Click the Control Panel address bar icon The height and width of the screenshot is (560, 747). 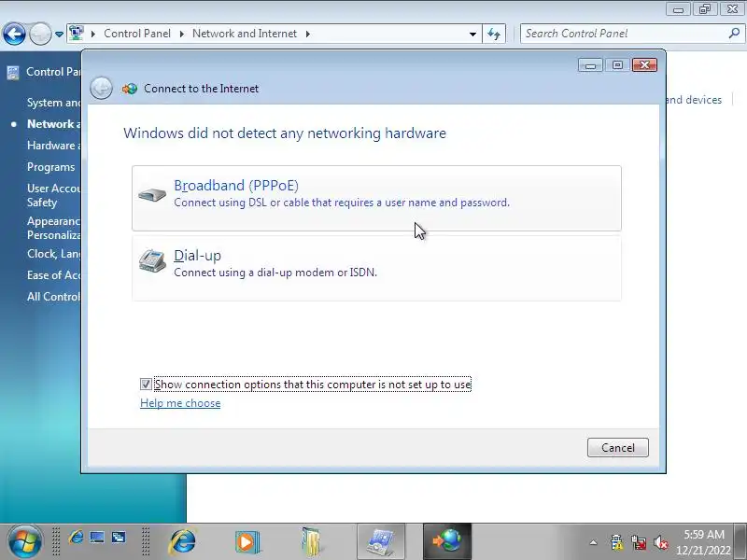tap(77, 34)
